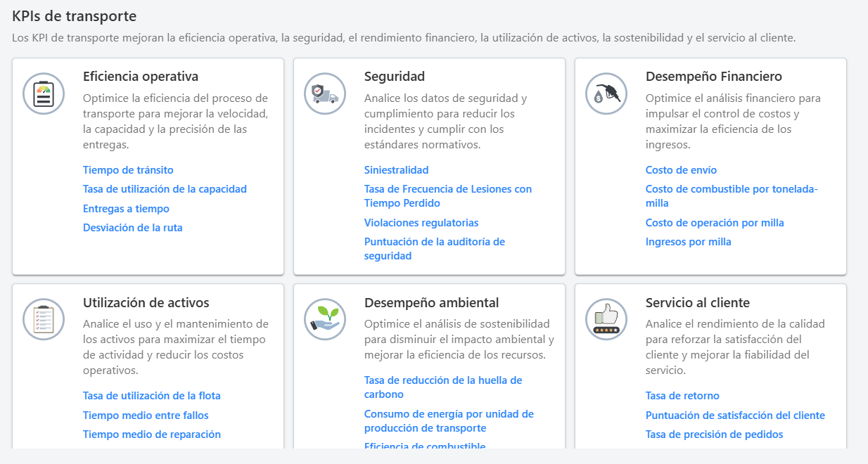Screen dimensions: 868x464
Task: Click the Servicio al cliente thumbs-up icon
Action: (x=606, y=318)
